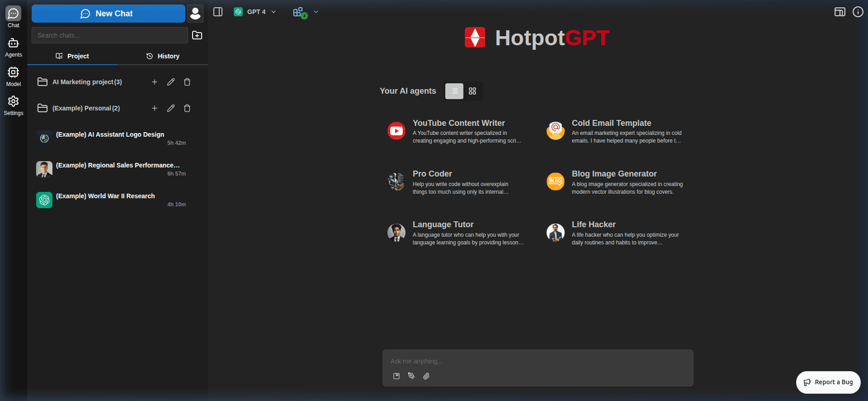Focus the Search chats field
The height and width of the screenshot is (401, 868).
tap(110, 35)
